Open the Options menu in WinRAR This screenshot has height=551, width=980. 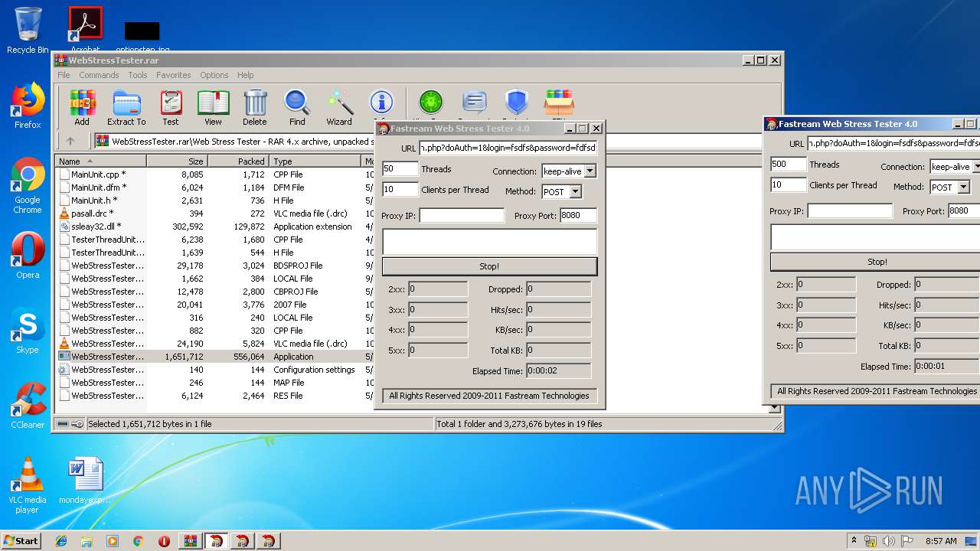tap(214, 75)
